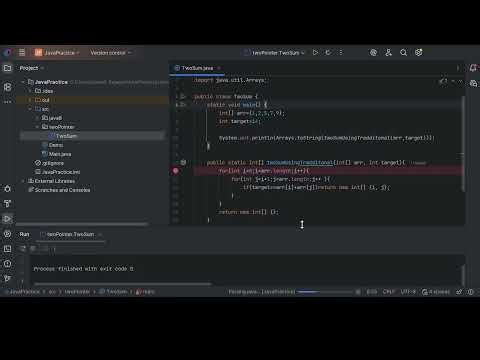Screen dimensions: 480x360
Task: Open the Run tab in the bottom panel
Action: click(24, 234)
